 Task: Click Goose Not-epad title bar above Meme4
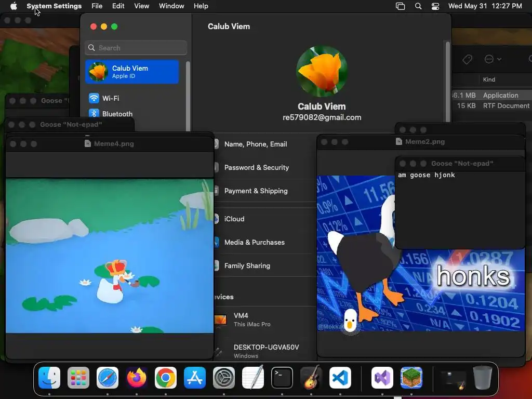point(71,125)
